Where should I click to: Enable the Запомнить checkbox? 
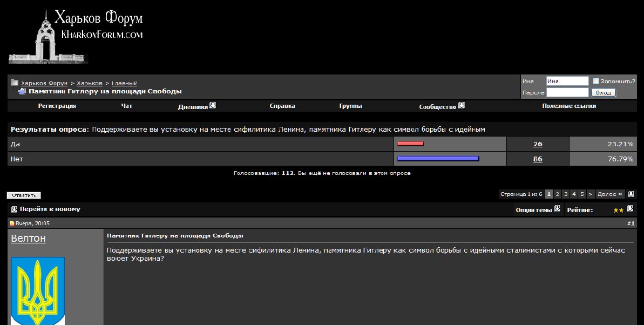point(596,81)
